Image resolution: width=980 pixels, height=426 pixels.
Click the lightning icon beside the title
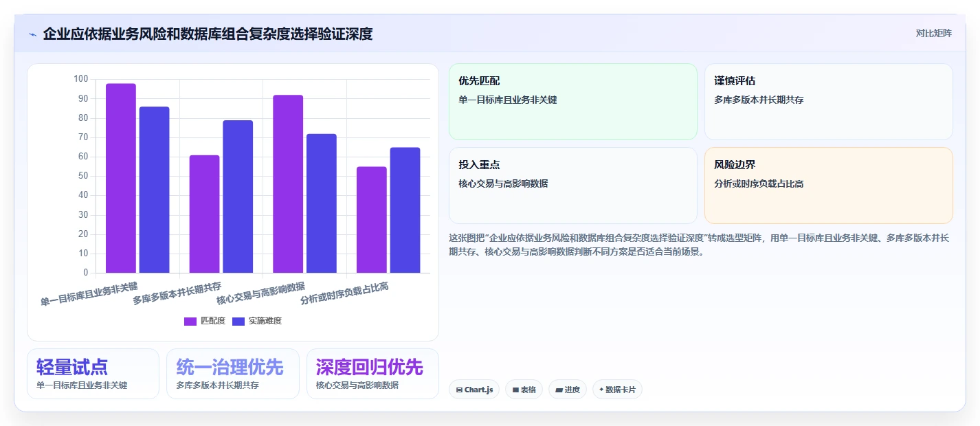coord(32,34)
